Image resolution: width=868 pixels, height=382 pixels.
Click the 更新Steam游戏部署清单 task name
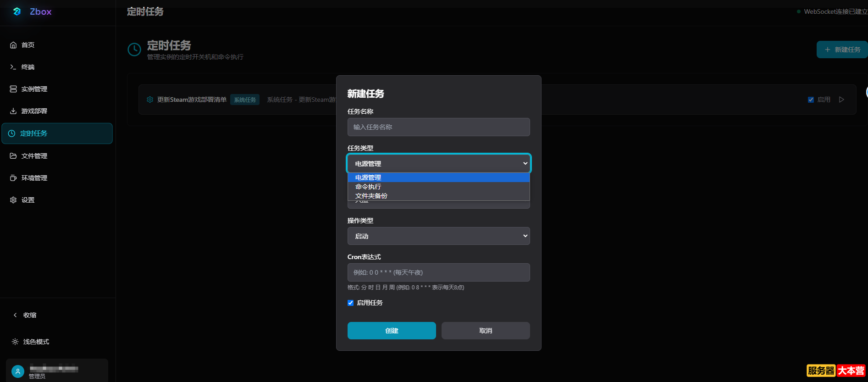point(192,100)
